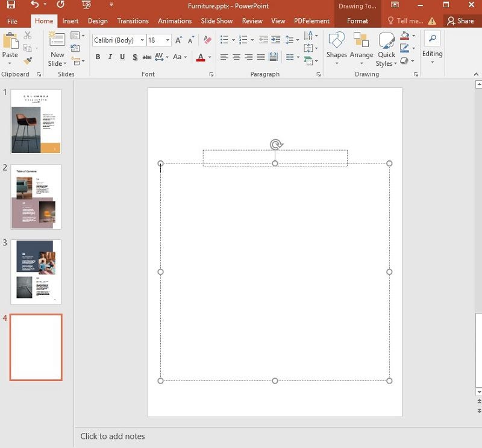Open the Customize Quick Access Toolbar arrow
The width and height of the screenshot is (482, 448).
tap(111, 5)
